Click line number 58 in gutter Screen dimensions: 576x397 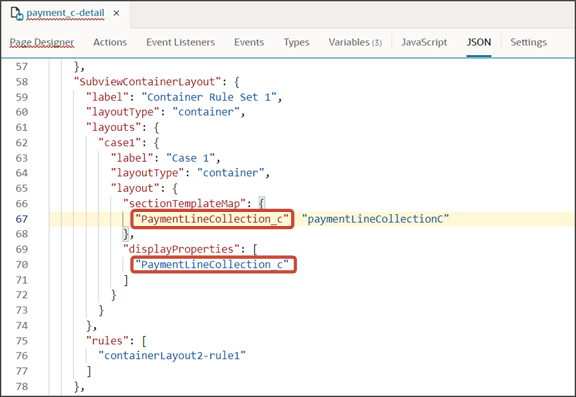point(22,82)
